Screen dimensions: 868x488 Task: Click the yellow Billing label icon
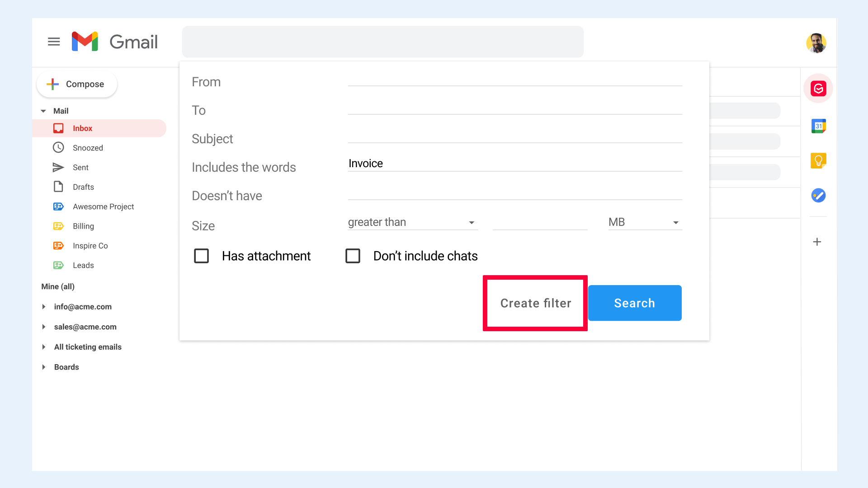tap(58, 226)
